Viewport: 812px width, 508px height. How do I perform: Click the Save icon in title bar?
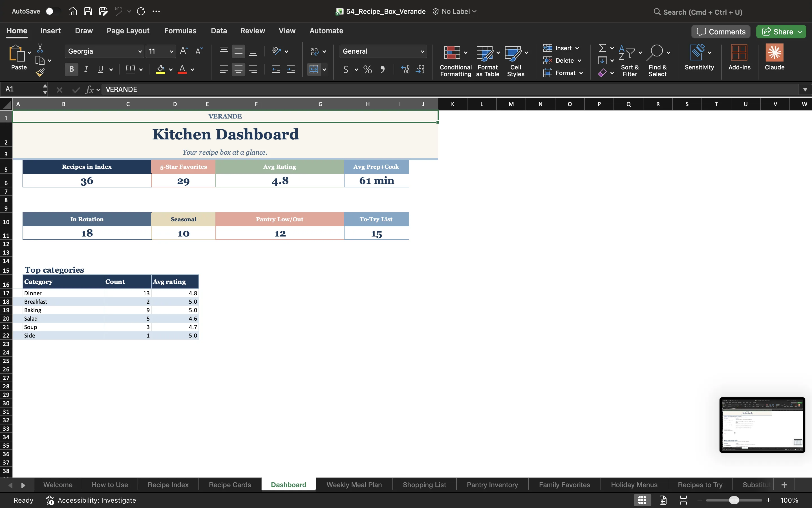tap(88, 11)
